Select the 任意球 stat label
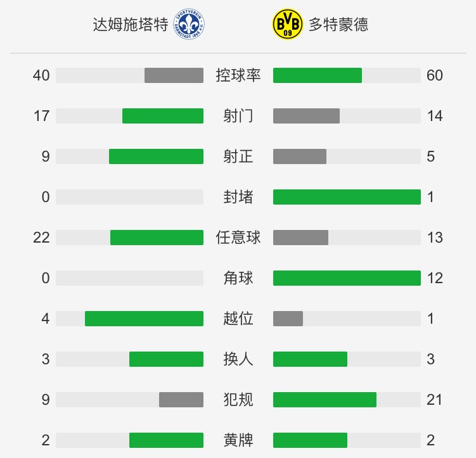 pyautogui.click(x=238, y=238)
